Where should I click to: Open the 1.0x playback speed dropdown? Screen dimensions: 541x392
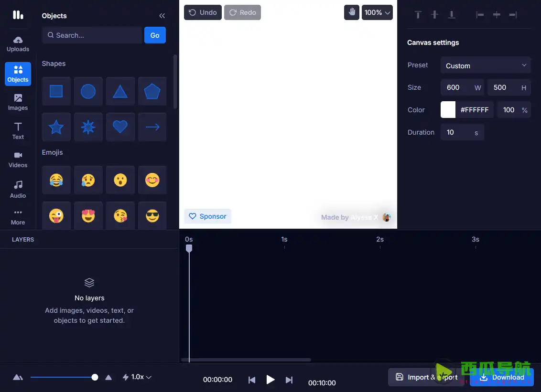point(137,377)
